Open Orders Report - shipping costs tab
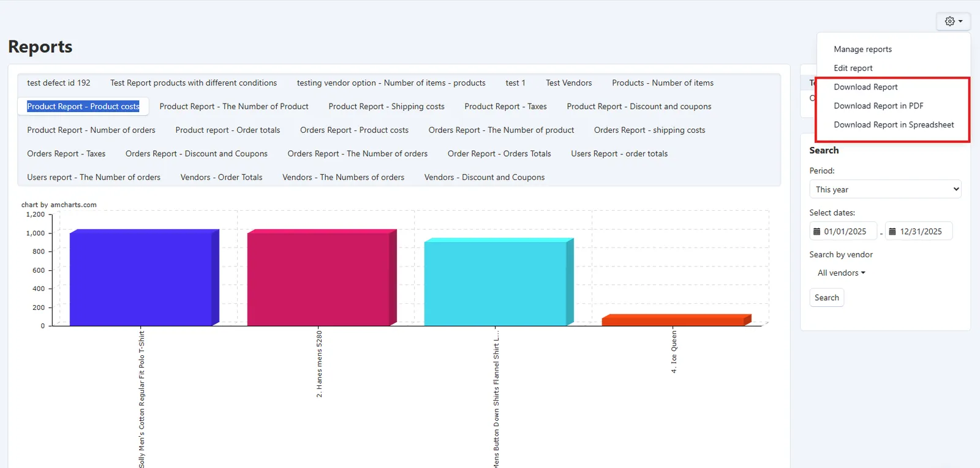Image resolution: width=980 pixels, height=468 pixels. [649, 130]
